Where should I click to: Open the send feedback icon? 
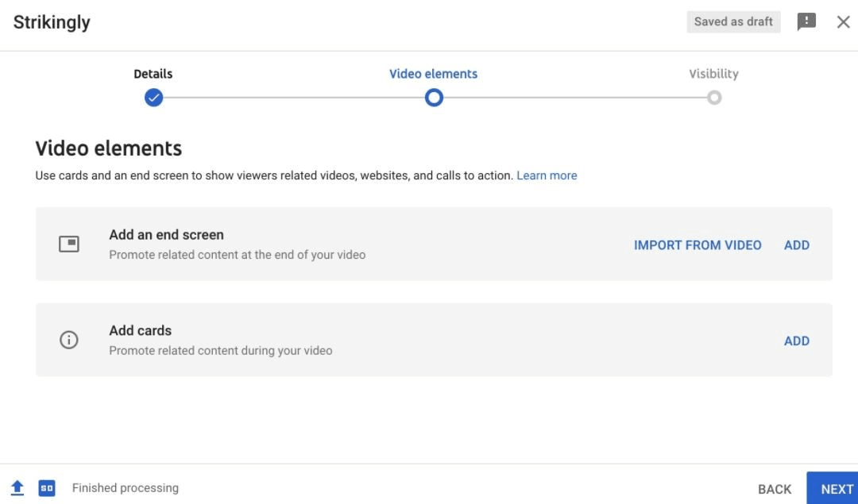pos(807,21)
